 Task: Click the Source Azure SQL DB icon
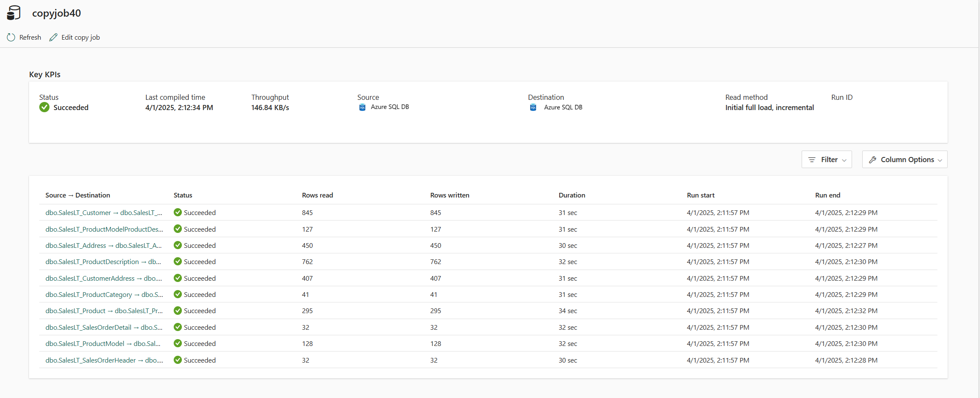[x=362, y=107]
